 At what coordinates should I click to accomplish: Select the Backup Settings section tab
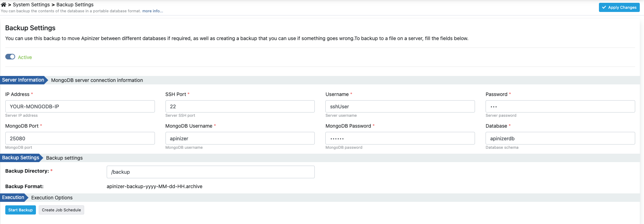21,158
